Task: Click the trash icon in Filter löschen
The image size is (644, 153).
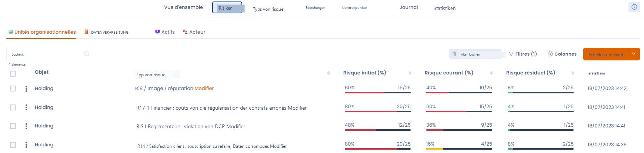Action: [x=454, y=54]
